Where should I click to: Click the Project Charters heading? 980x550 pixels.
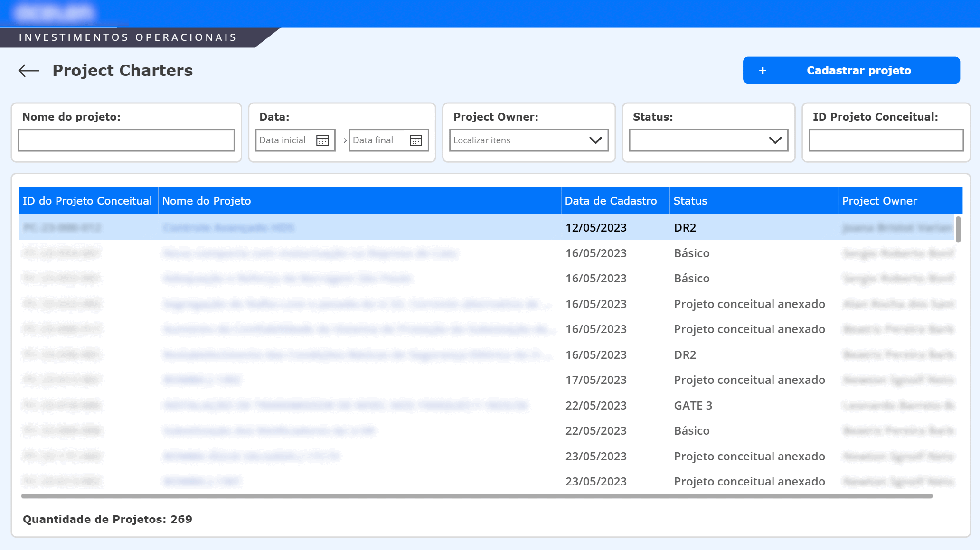pos(122,70)
